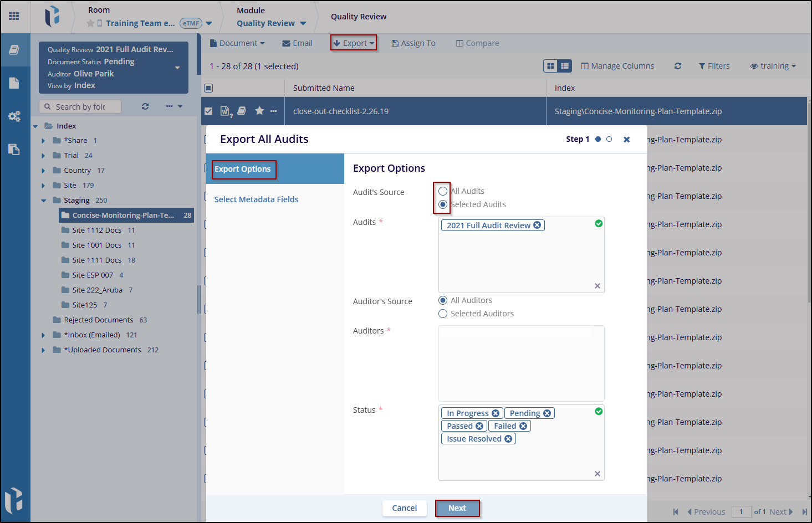Switch to Select Metadata Fields tab
This screenshot has height=523, width=812.
pyautogui.click(x=256, y=199)
